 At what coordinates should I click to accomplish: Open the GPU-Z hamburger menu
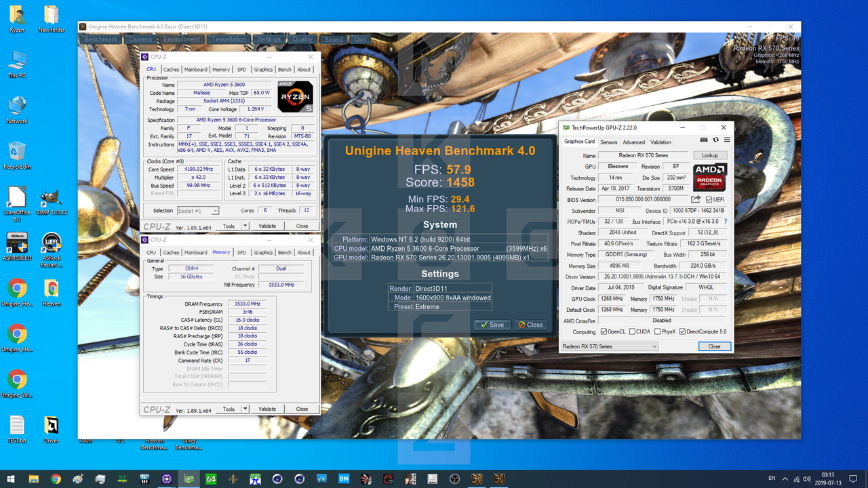tap(727, 140)
